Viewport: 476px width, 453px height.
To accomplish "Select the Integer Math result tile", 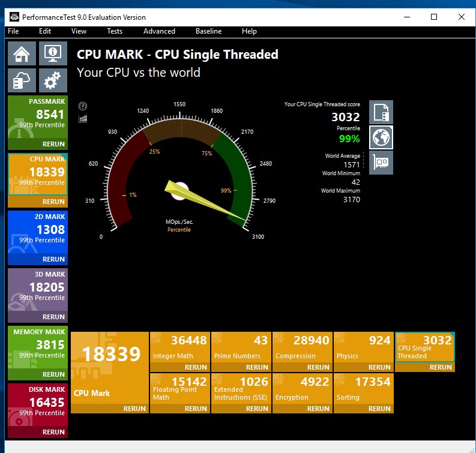I will (x=180, y=347).
